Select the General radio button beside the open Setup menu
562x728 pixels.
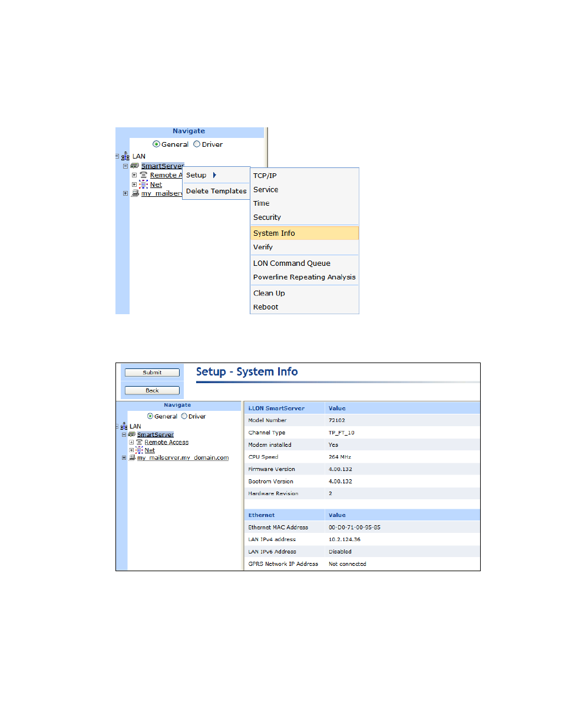[x=156, y=144]
